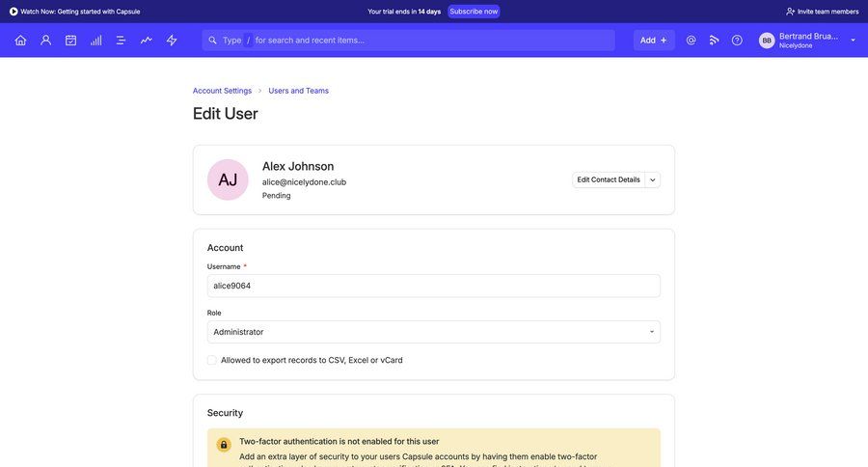Click the Edit Contact Details button
Image resolution: width=868 pixels, height=467 pixels.
[x=608, y=179]
